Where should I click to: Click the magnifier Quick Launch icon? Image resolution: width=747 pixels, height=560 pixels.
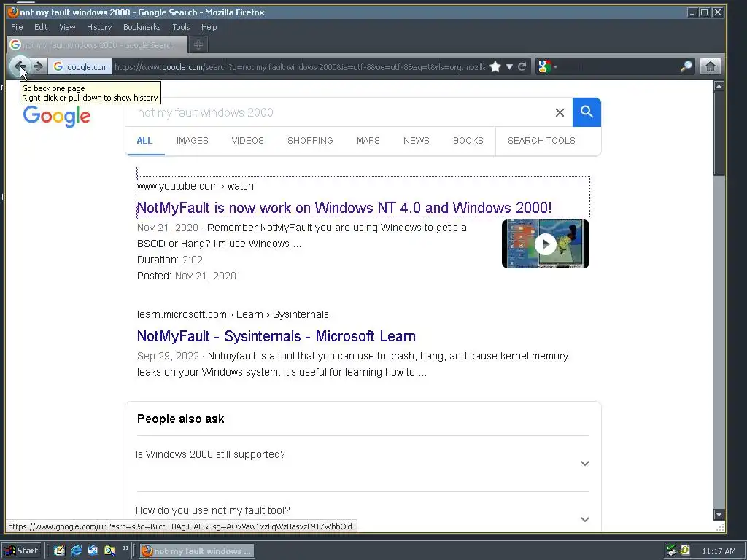pos(109,551)
